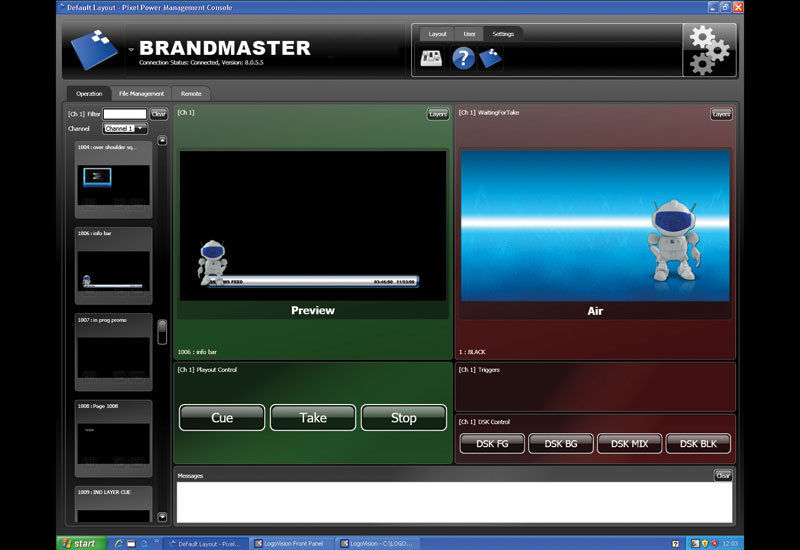Open Layers in the Air panel

[x=721, y=114]
